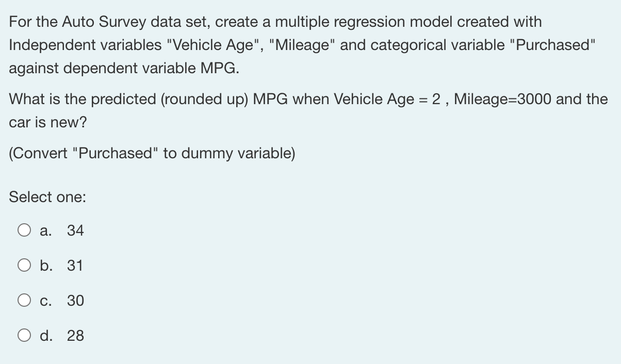Click the dummy variable instruction line
The height and width of the screenshot is (364, 621).
152,153
